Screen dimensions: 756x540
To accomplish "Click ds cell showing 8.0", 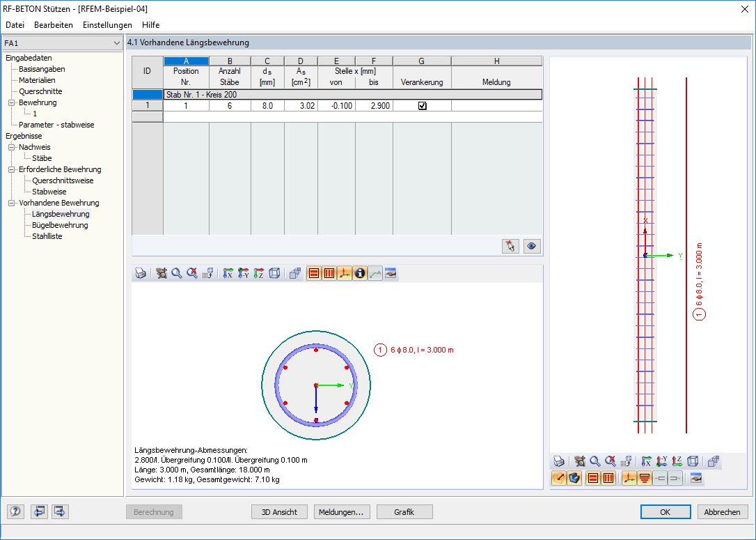I will tap(267, 106).
